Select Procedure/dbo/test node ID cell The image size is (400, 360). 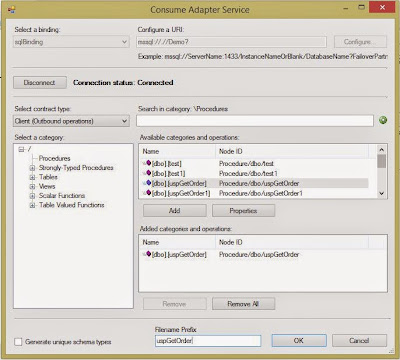(x=246, y=163)
